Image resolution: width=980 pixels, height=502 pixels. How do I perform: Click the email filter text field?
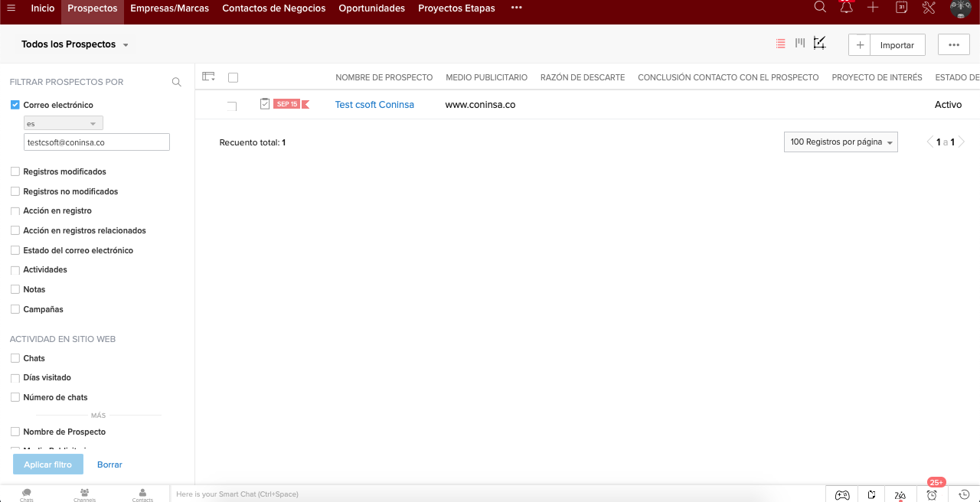[x=96, y=142]
